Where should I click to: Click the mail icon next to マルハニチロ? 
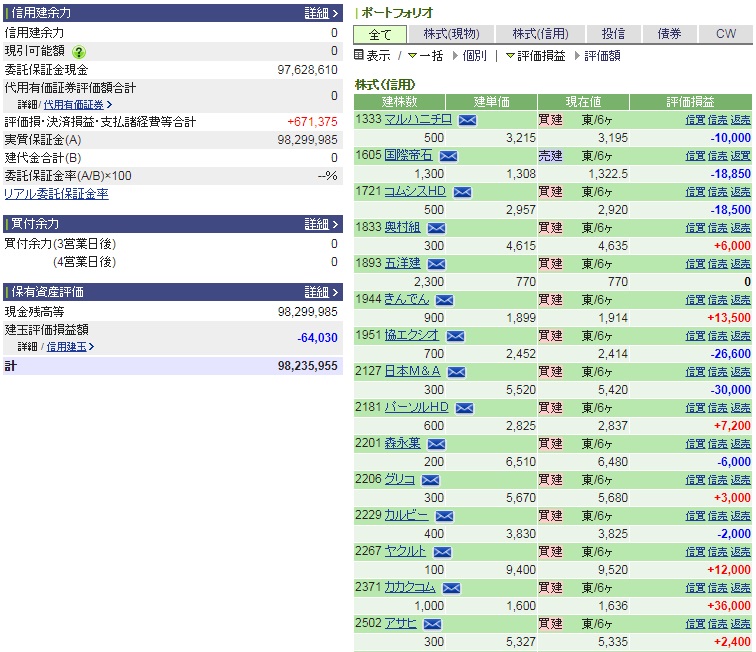coord(467,120)
